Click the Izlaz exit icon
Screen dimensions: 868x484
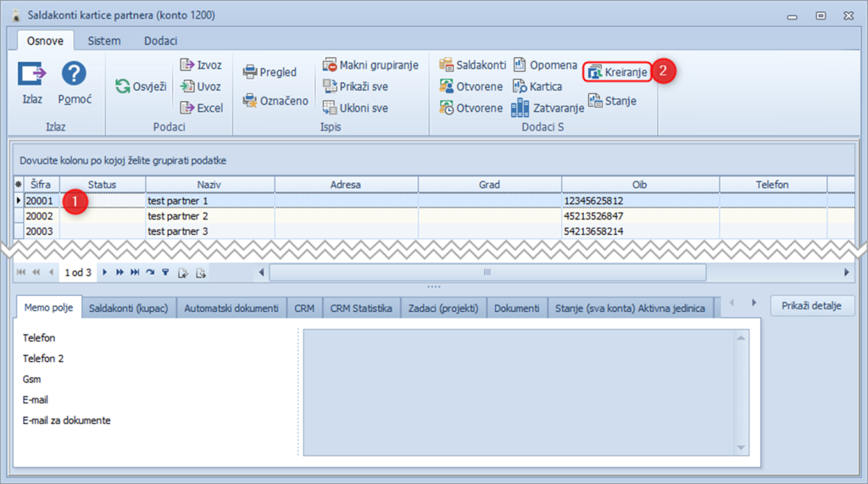pyautogui.click(x=32, y=75)
